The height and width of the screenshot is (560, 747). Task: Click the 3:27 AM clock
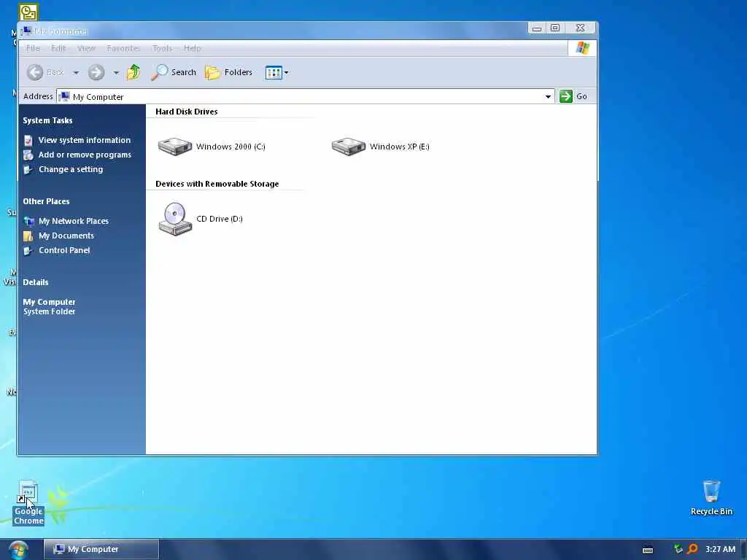point(720,549)
